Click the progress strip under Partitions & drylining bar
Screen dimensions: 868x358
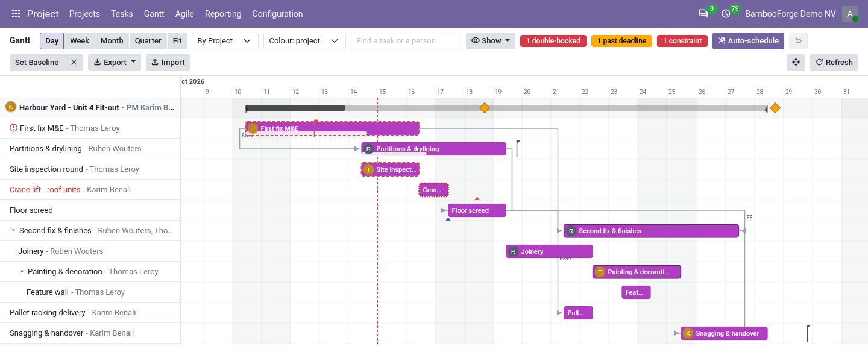[x=394, y=154]
